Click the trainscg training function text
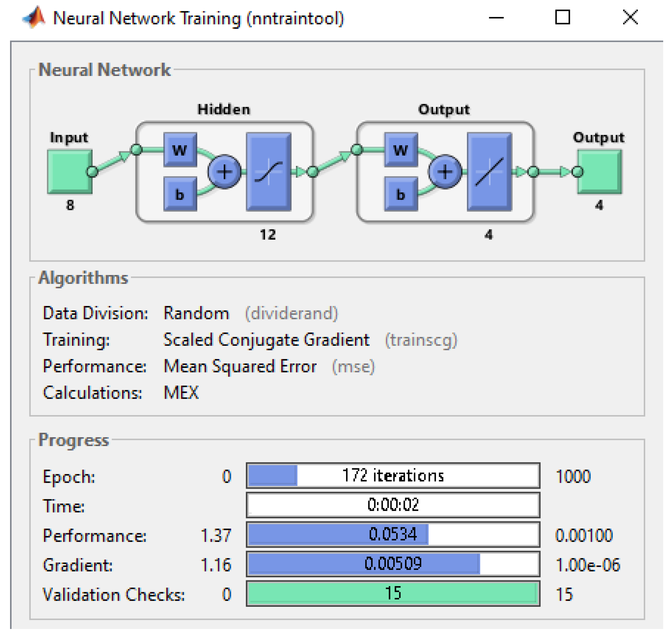 421,340
